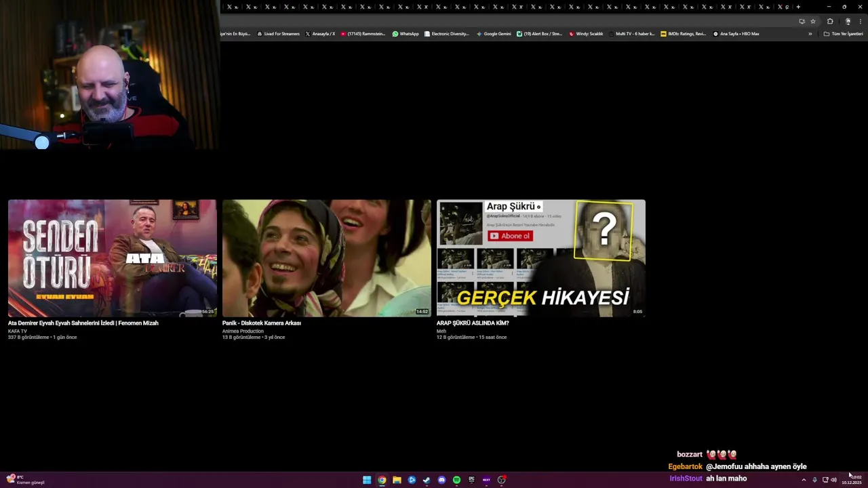Open the Windy: Sıcaklık bookmark
Image resolution: width=868 pixels, height=488 pixels.
[x=586, y=34]
